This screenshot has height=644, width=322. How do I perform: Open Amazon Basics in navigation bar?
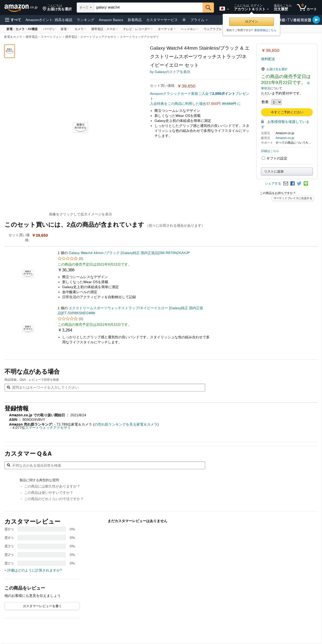click(x=111, y=20)
